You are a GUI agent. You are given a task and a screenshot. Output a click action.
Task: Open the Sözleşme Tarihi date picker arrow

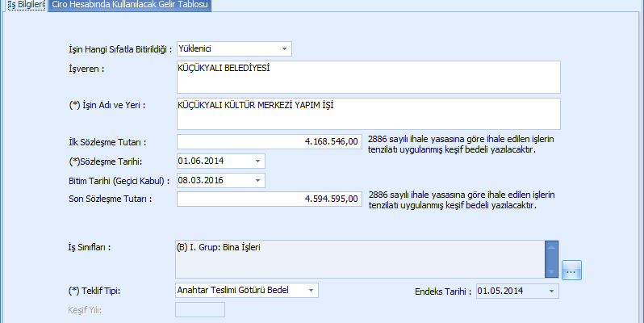coord(257,161)
